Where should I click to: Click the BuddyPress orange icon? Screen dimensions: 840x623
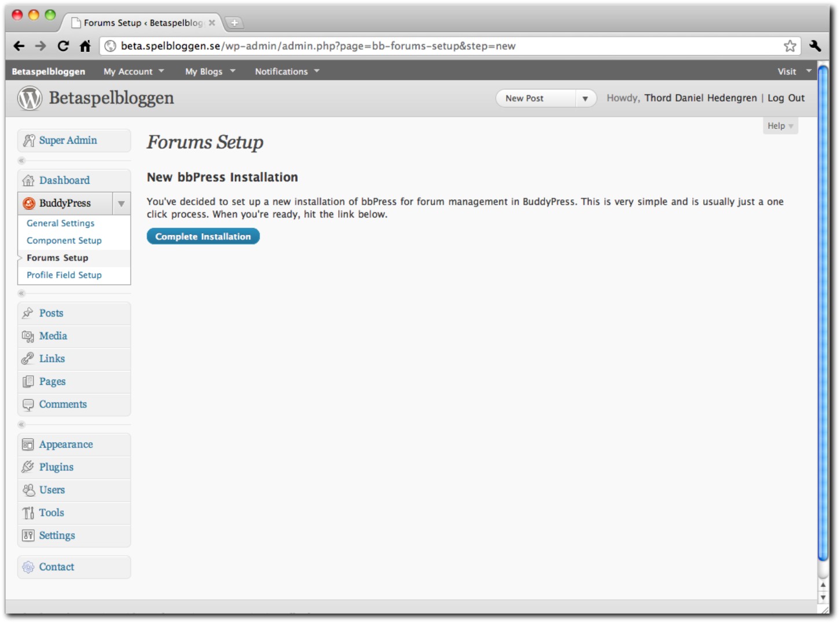[29, 203]
